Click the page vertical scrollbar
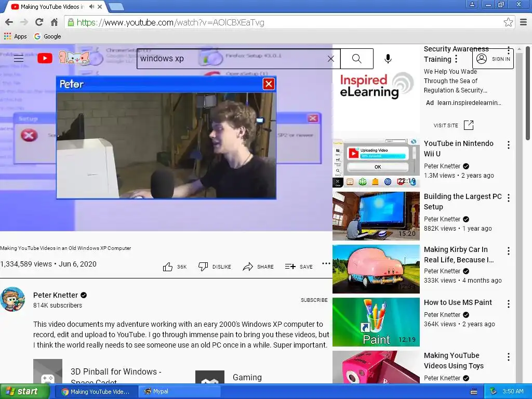This screenshot has height=399, width=532. [x=528, y=94]
